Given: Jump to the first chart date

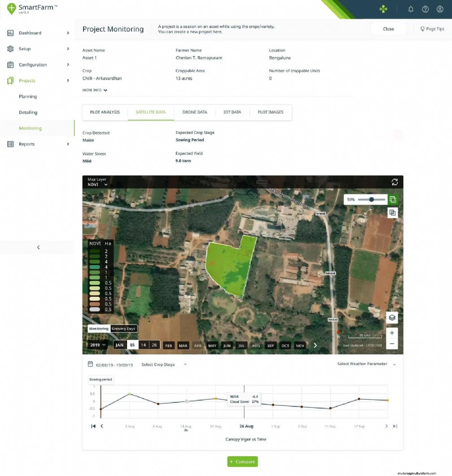Looking at the screenshot, I should (x=93, y=426).
